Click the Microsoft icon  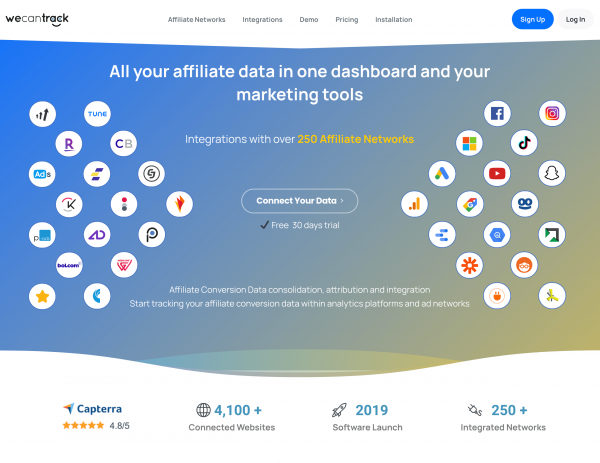tap(470, 143)
